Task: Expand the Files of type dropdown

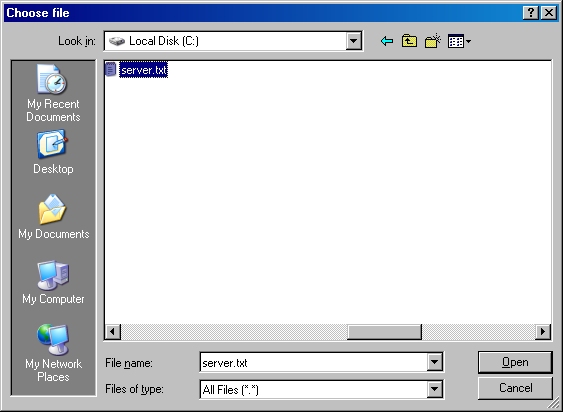Action: [x=434, y=389]
